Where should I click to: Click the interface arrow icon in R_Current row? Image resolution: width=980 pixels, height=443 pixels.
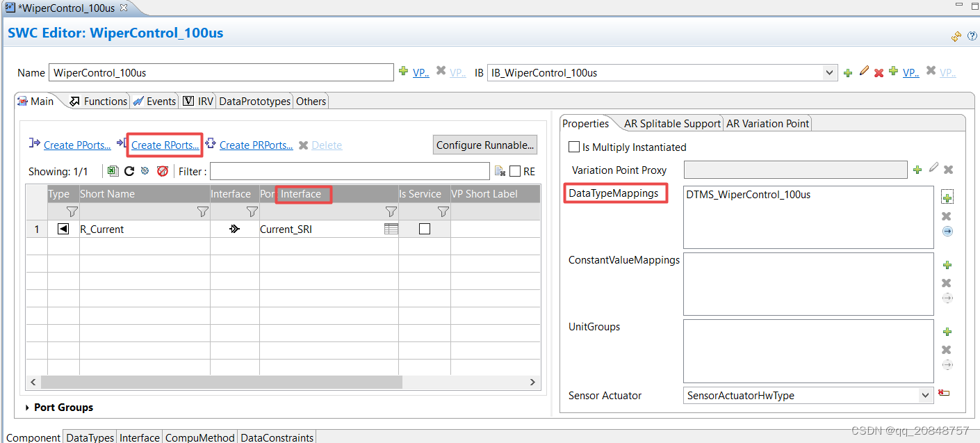(x=235, y=229)
